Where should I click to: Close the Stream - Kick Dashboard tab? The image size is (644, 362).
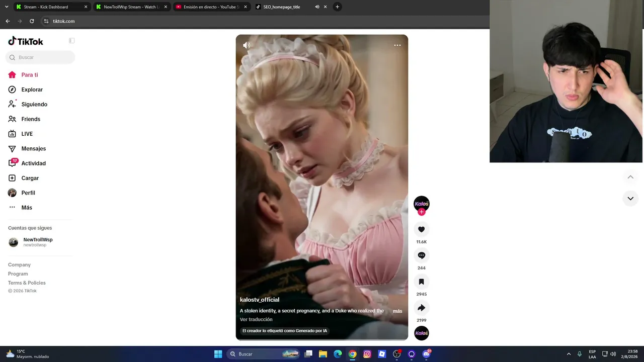click(86, 7)
